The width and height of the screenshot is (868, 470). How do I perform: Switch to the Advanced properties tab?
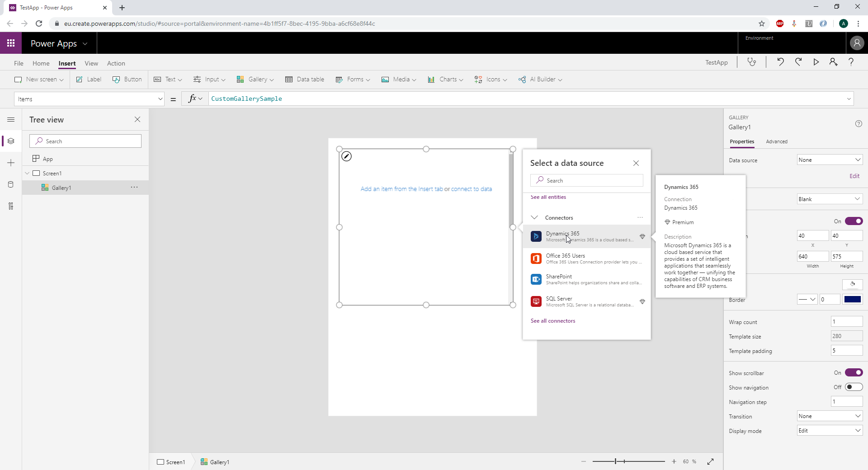click(777, 141)
